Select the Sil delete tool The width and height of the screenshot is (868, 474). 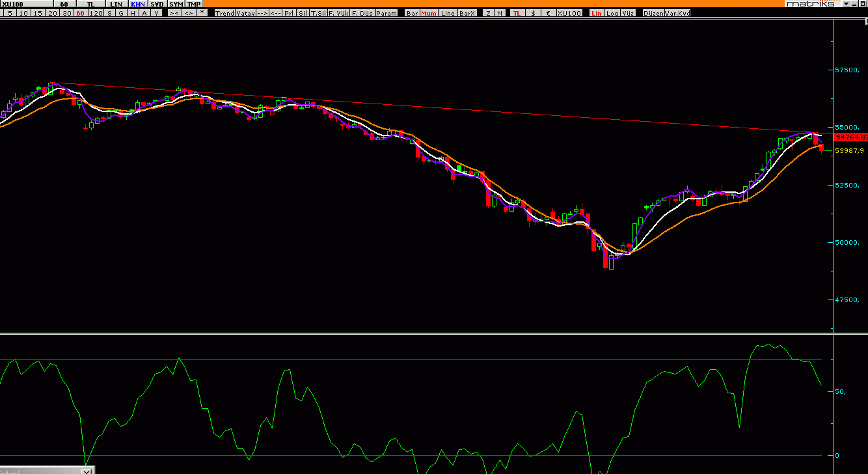point(303,13)
